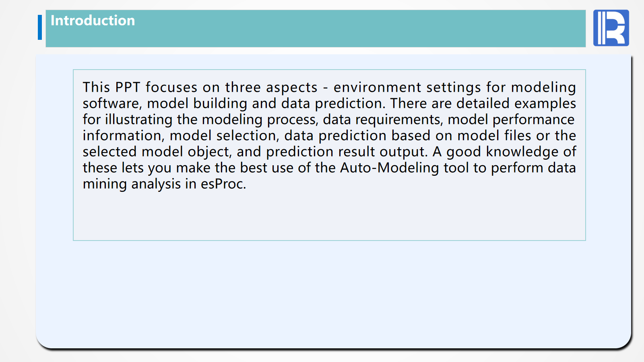Image resolution: width=644 pixels, height=362 pixels.
Task: Click the "Introduction" slide title
Action: [x=93, y=21]
